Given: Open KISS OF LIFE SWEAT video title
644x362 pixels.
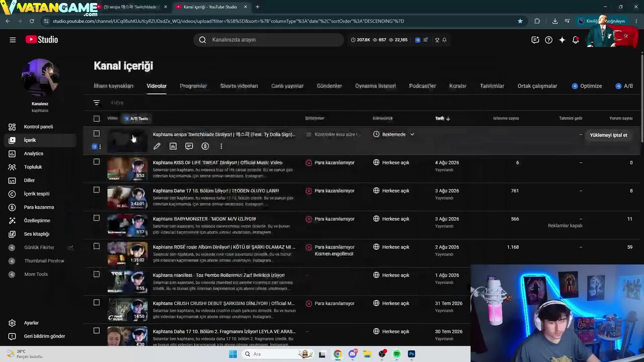Looking at the screenshot, I should [x=218, y=162].
